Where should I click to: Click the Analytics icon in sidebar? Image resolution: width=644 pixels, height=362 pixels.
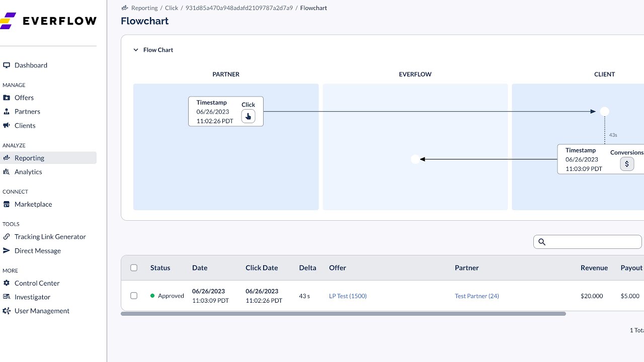coord(7,172)
